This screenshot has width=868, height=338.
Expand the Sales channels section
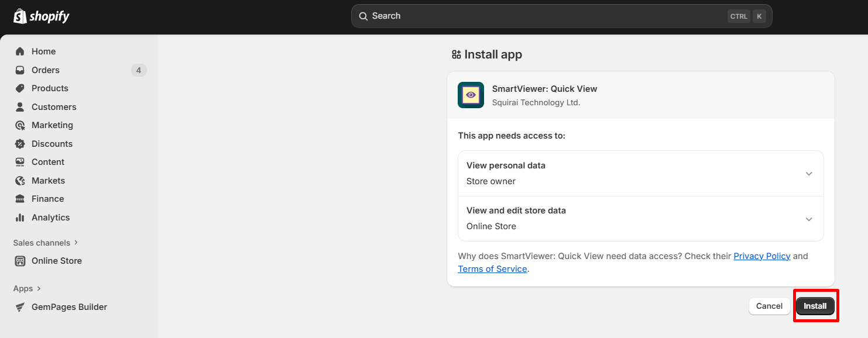click(x=46, y=243)
